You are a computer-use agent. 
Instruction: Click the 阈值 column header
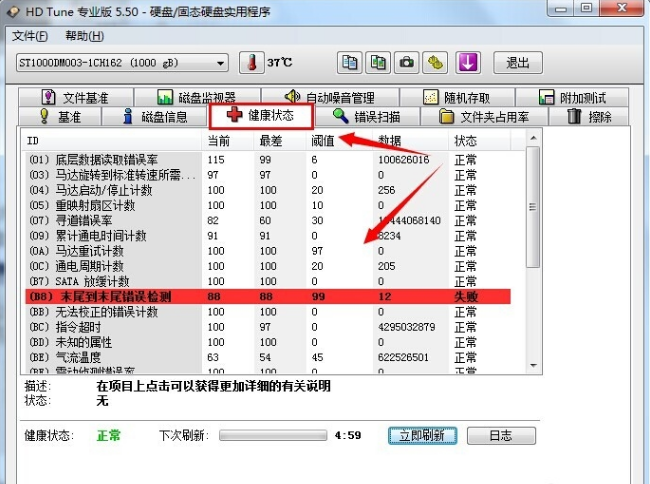[x=324, y=140]
